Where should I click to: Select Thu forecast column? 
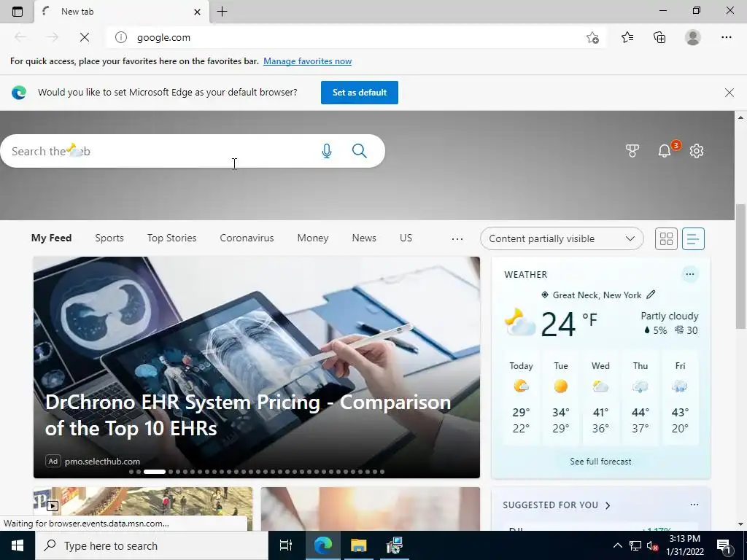640,398
